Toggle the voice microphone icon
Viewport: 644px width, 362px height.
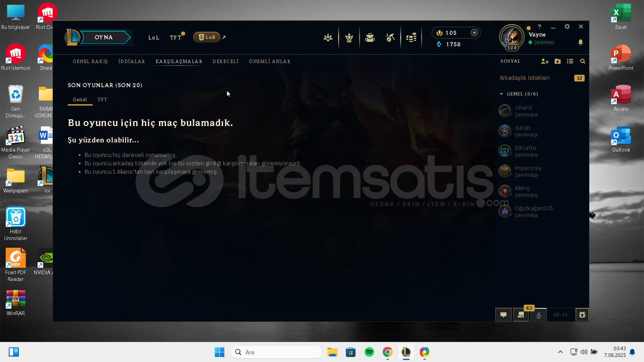coord(539,315)
